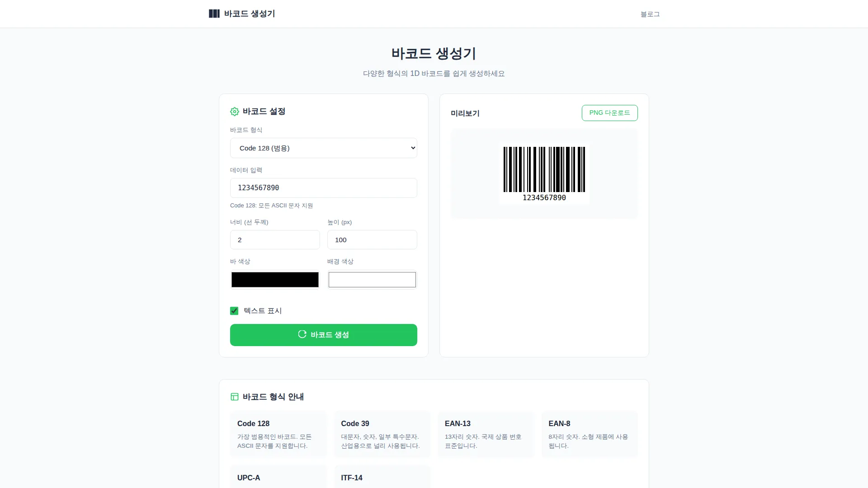Click the data input field showing 1234567890
868x488 pixels.
323,188
